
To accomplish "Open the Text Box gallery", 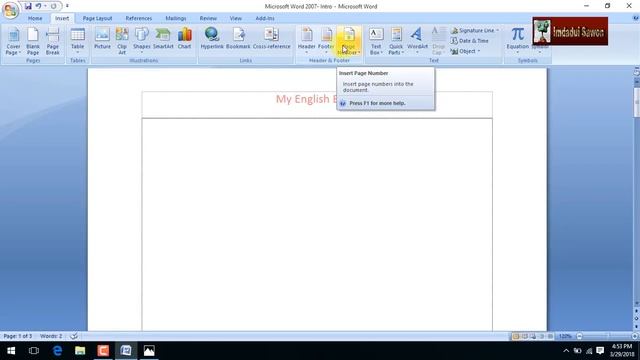I will pyautogui.click(x=376, y=41).
